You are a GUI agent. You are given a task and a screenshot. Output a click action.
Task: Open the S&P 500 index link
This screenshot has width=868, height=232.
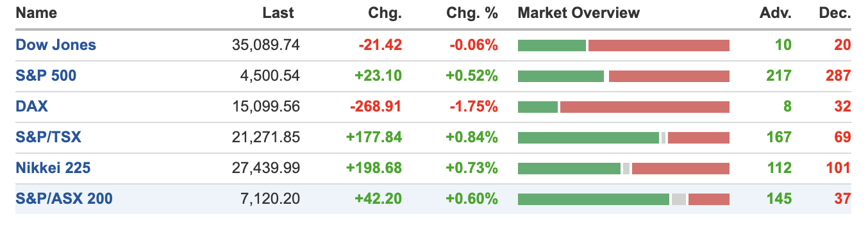[x=46, y=76]
